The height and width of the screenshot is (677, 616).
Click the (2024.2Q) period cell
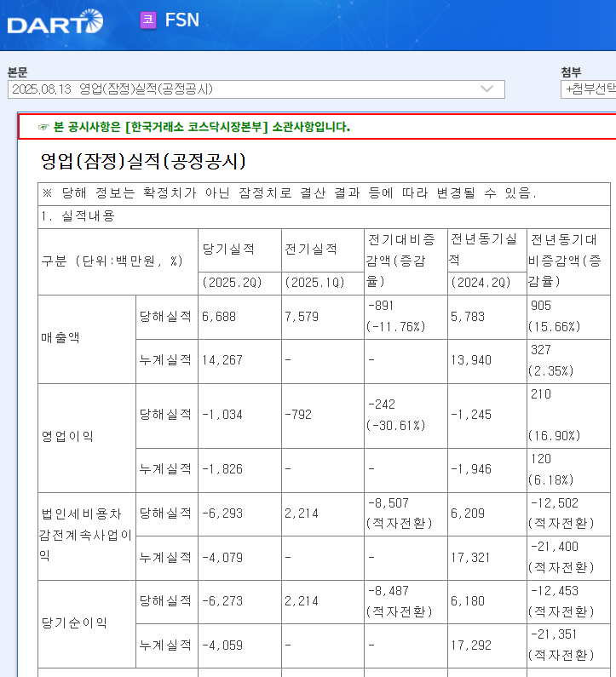click(x=487, y=284)
